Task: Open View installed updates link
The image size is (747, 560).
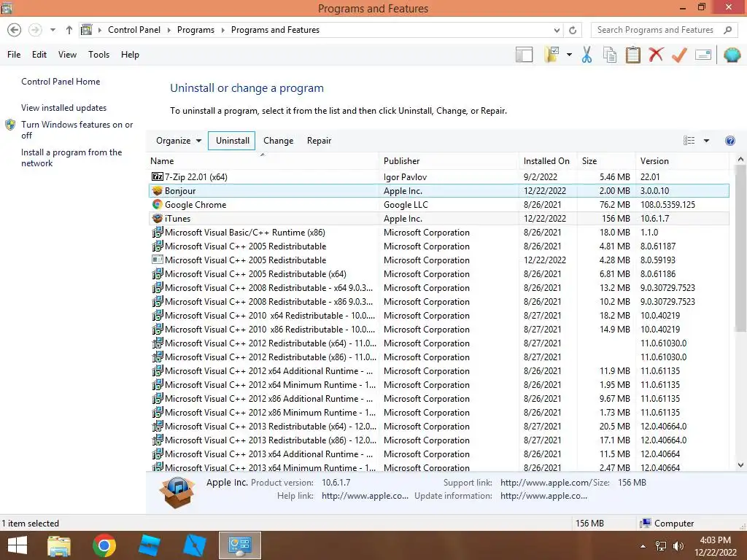Action: coord(64,108)
